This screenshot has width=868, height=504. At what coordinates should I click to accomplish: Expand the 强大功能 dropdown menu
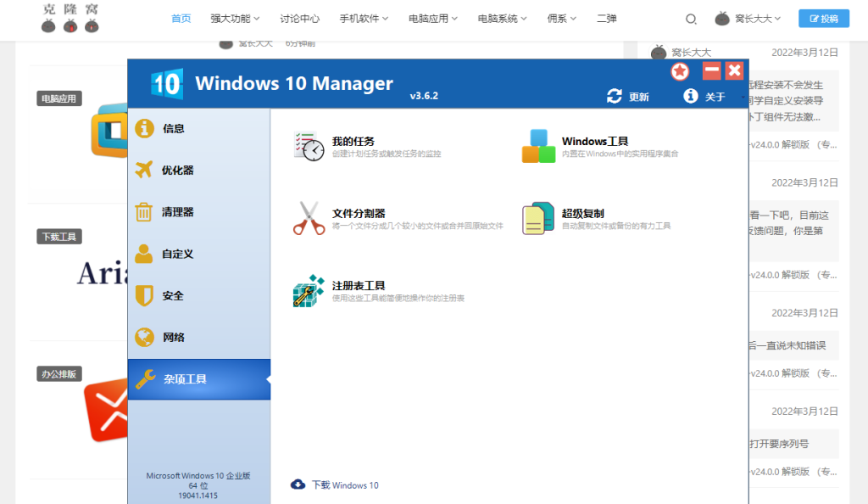[x=235, y=19]
